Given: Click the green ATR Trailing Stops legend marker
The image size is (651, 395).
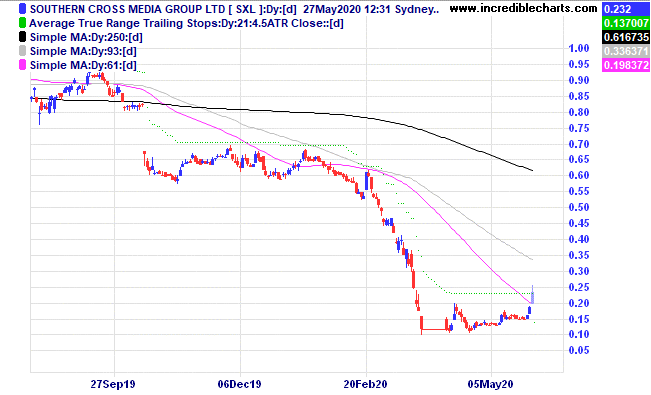Looking at the screenshot, I should (22, 23).
